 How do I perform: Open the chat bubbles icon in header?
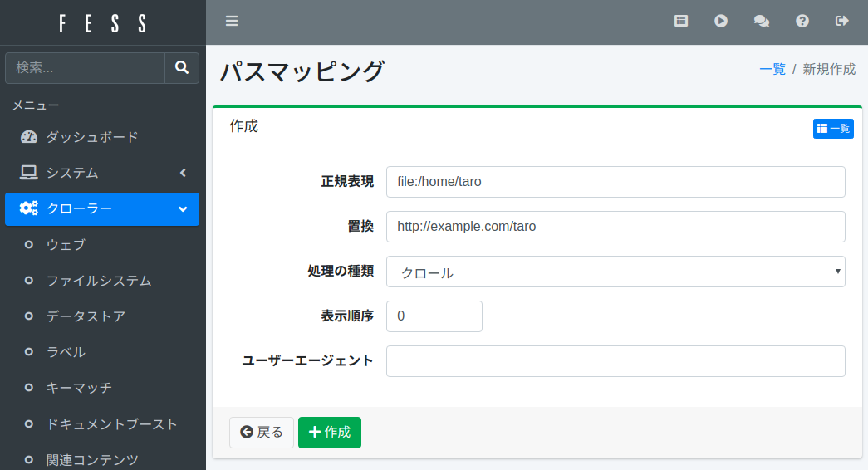coord(761,22)
